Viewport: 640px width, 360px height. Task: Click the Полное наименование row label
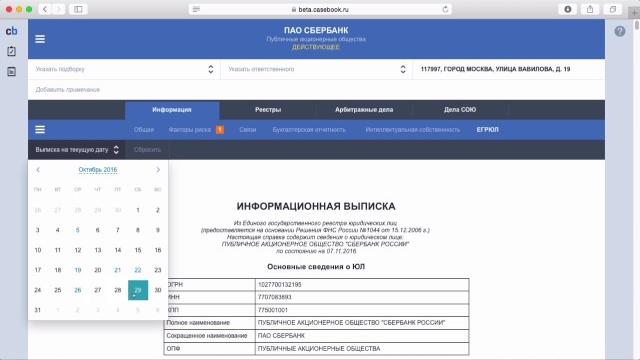[198, 323]
